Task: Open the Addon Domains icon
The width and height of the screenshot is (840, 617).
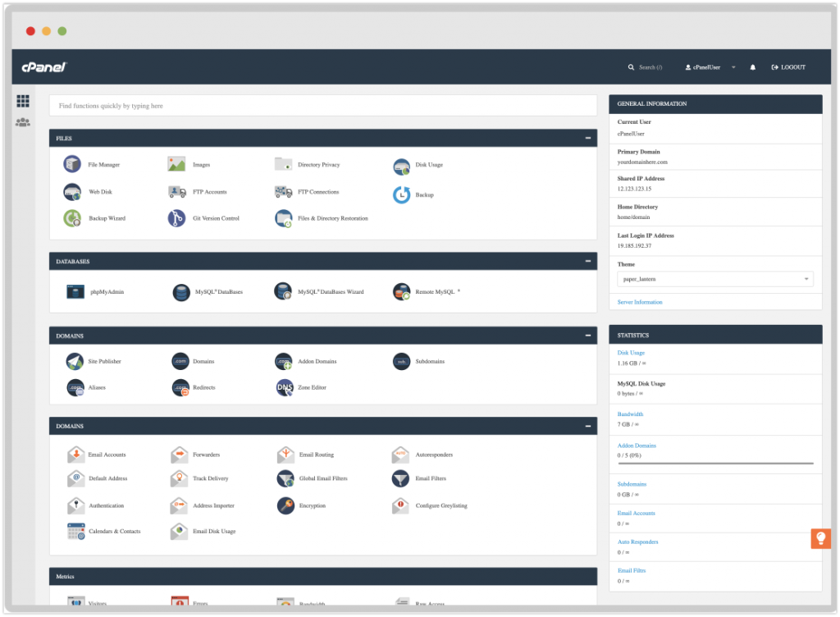Action: (283, 361)
